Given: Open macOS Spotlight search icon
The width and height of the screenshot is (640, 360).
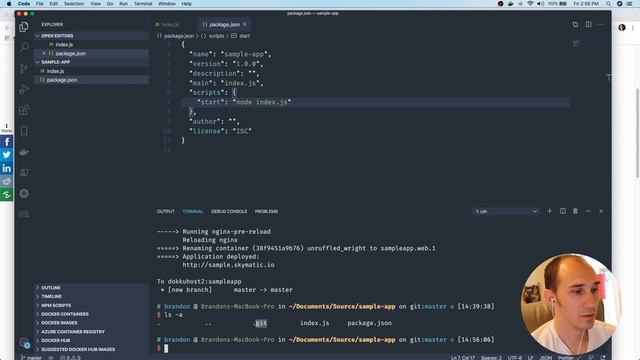Looking at the screenshot, I should coord(608,4).
